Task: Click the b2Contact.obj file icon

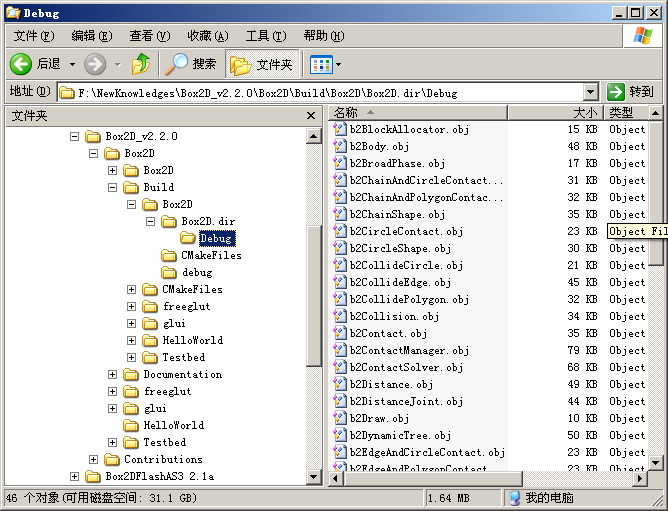Action: (x=340, y=333)
